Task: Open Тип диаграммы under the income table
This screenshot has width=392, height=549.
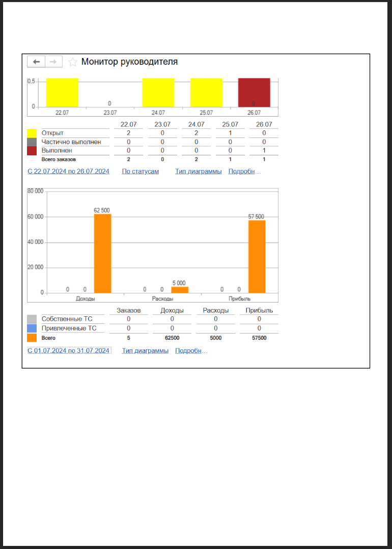Action: [145, 350]
